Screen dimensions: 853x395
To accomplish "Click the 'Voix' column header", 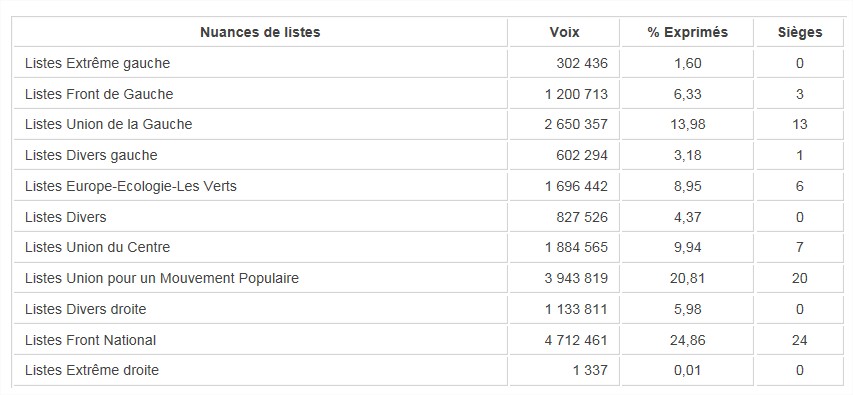I will 564,32.
